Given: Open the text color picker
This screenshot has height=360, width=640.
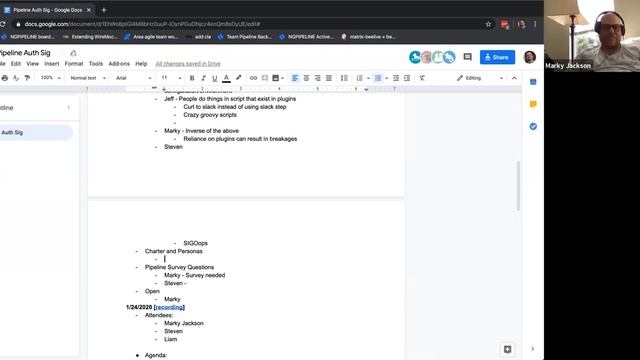Looking at the screenshot, I should [x=226, y=78].
